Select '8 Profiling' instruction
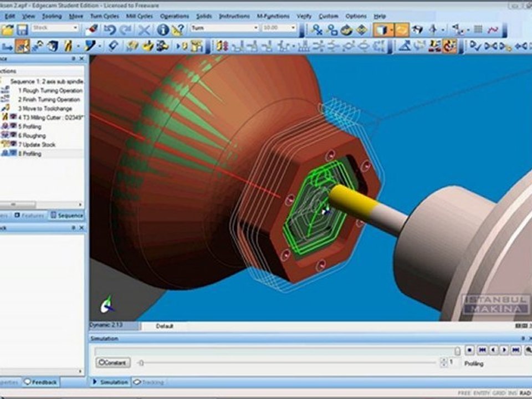Image resolution: width=532 pixels, height=399 pixels. click(29, 154)
